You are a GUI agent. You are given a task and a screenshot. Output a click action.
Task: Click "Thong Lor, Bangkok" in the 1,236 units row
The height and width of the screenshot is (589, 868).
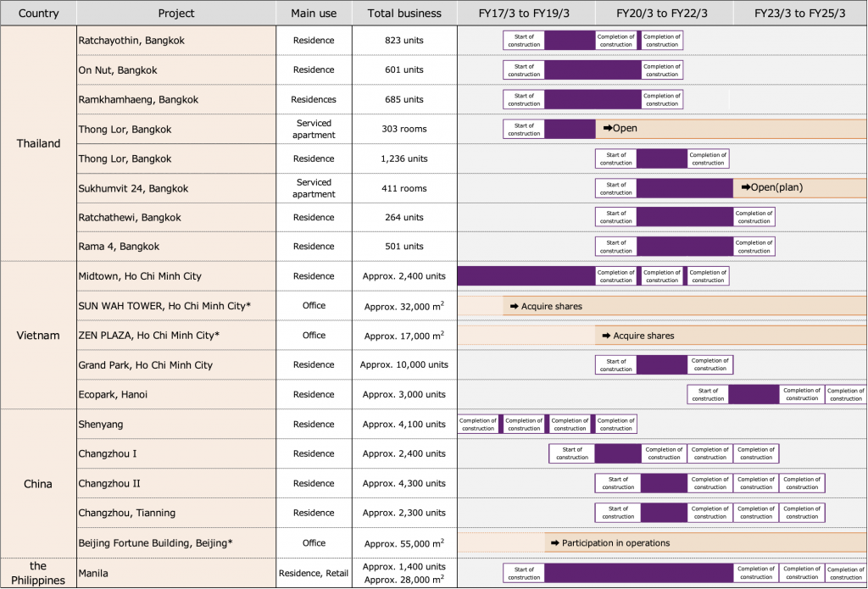pos(125,158)
